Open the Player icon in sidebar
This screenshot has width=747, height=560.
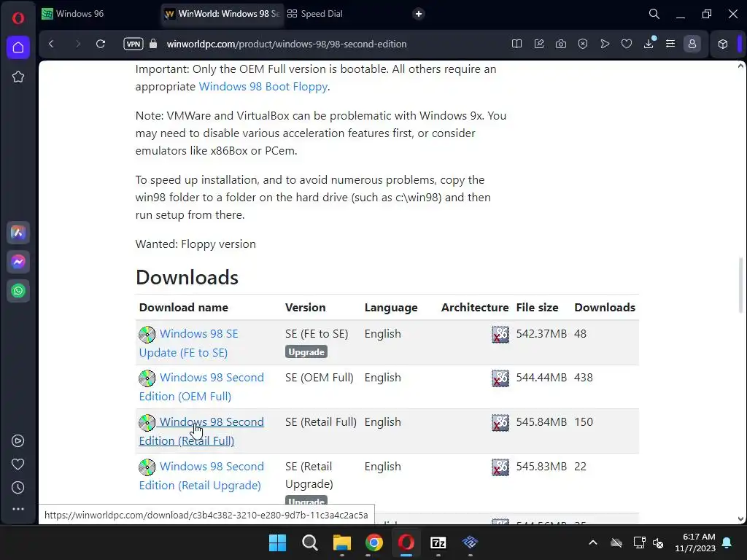coord(18,441)
